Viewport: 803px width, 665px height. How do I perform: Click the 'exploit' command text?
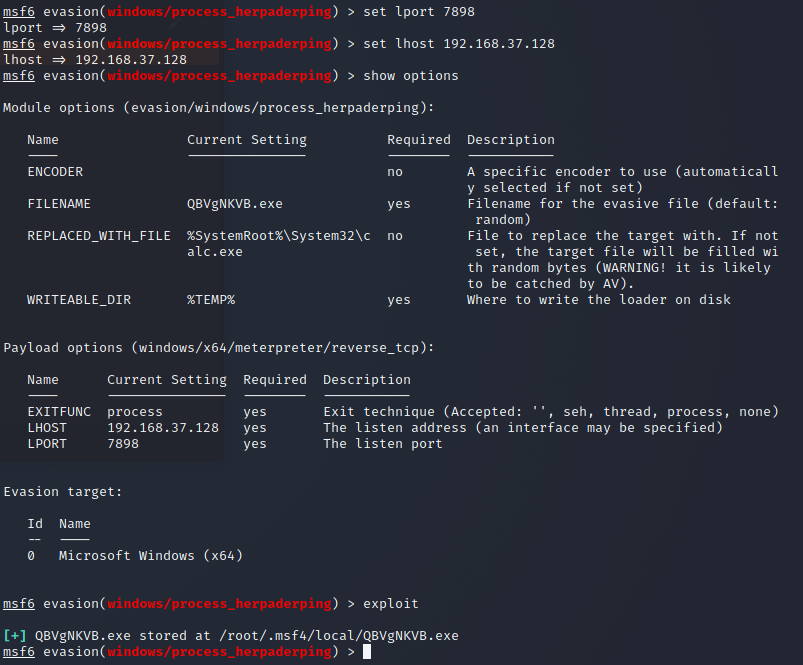point(391,604)
